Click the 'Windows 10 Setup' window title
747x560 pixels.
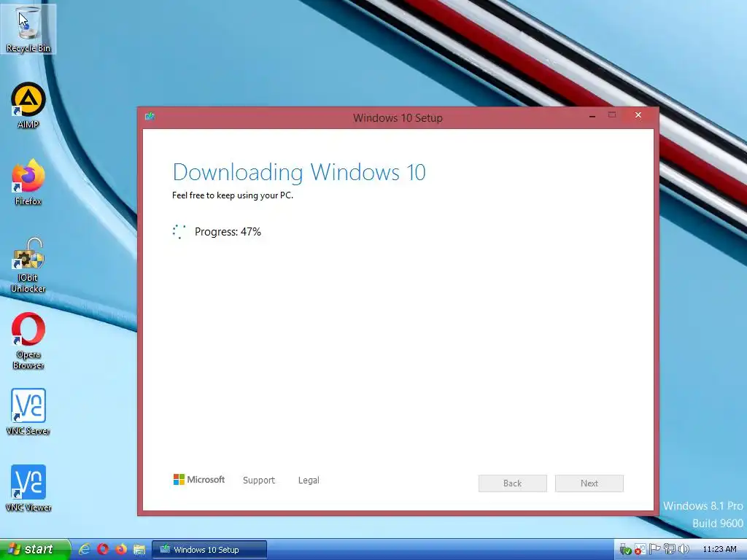[398, 117]
